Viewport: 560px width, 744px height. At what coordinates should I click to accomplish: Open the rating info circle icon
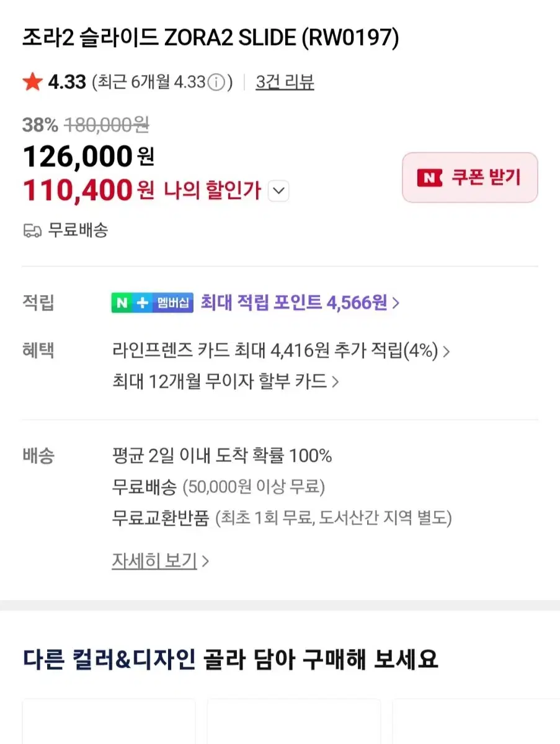click(x=216, y=82)
